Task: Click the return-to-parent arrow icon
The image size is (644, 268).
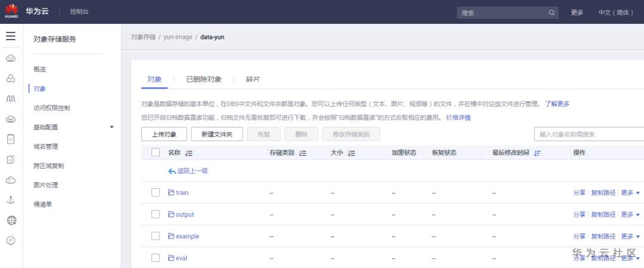Action: tap(172, 171)
